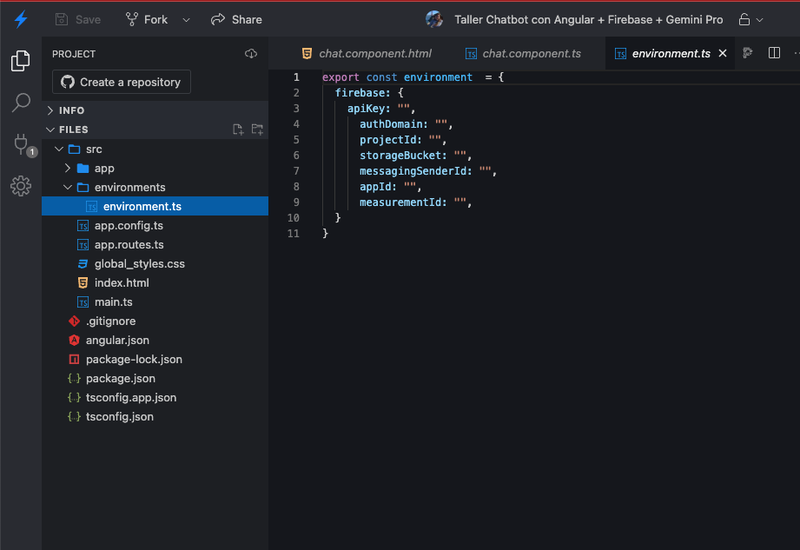Image resolution: width=800 pixels, height=550 pixels.
Task: Open the Settings gear in sidebar
Action: point(20,186)
